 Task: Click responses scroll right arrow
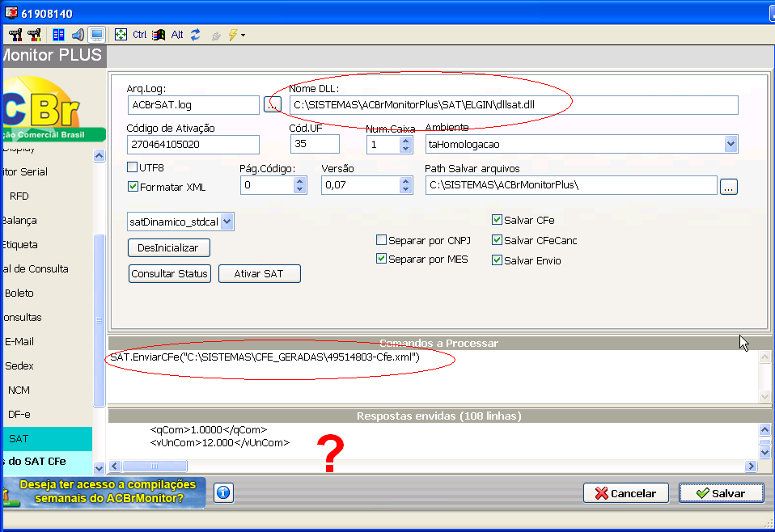coord(752,466)
